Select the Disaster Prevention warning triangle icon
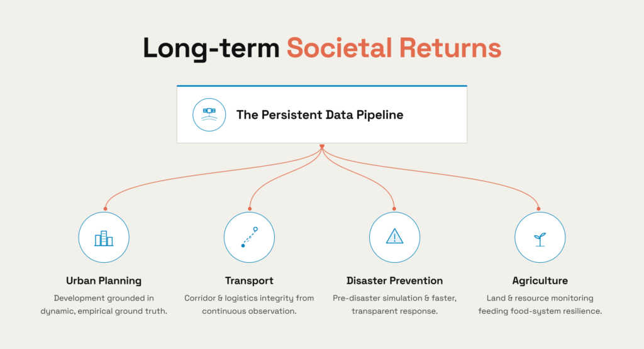Screen dimensions: 644x349 [395, 237]
